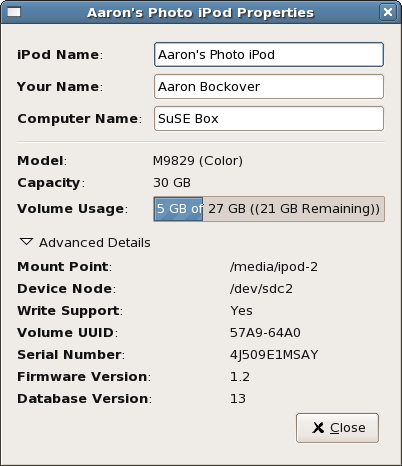Click the iPod Name input field
Image resolution: width=402 pixels, height=466 pixels.
coord(269,55)
